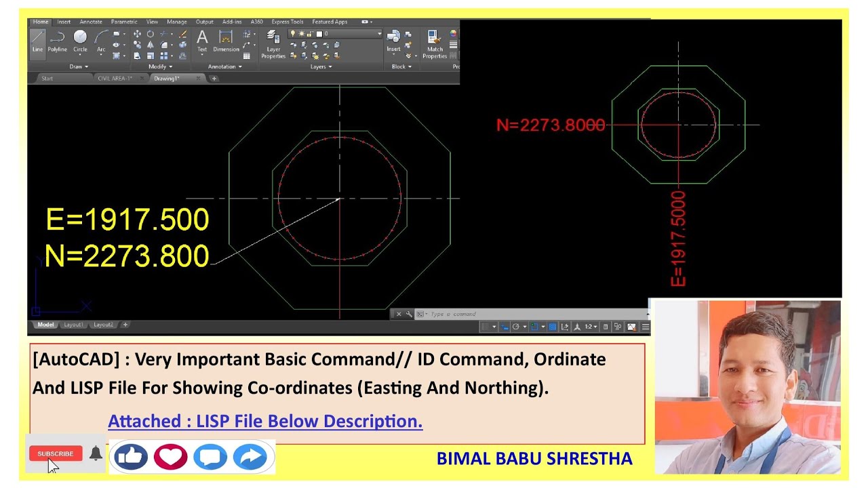The height and width of the screenshot is (488, 868).
Task: Toggle dynamic input mode in status bar
Action: pos(505,327)
